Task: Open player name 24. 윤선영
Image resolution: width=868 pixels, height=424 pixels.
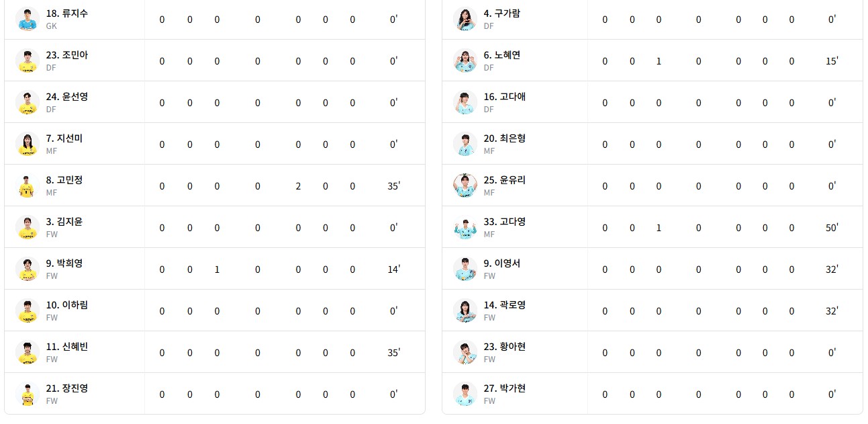Action: 66,97
